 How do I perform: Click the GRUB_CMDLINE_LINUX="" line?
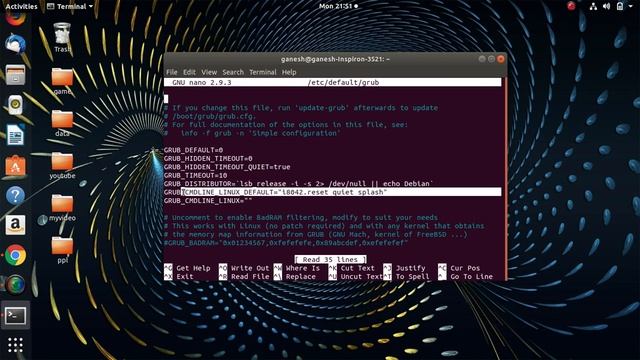pos(208,201)
